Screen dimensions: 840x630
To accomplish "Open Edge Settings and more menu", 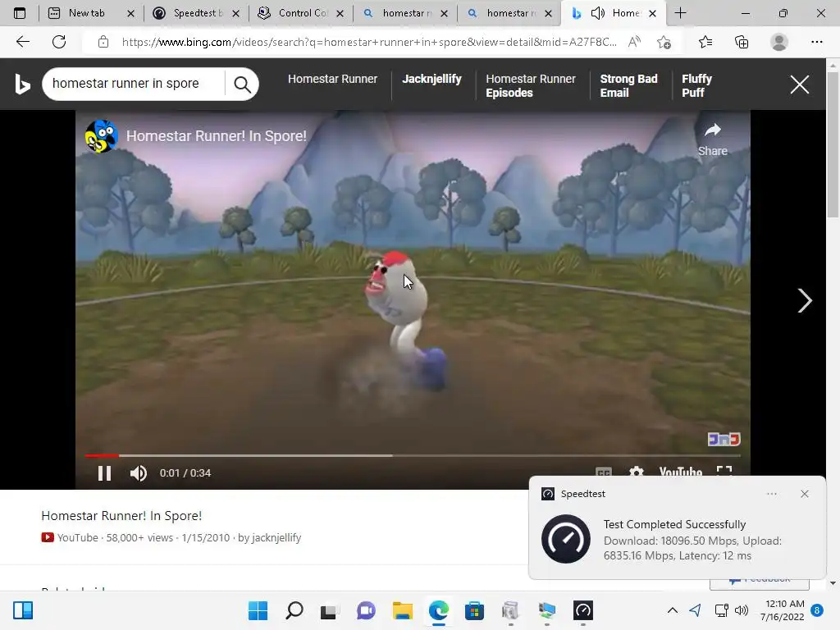I will click(816, 42).
